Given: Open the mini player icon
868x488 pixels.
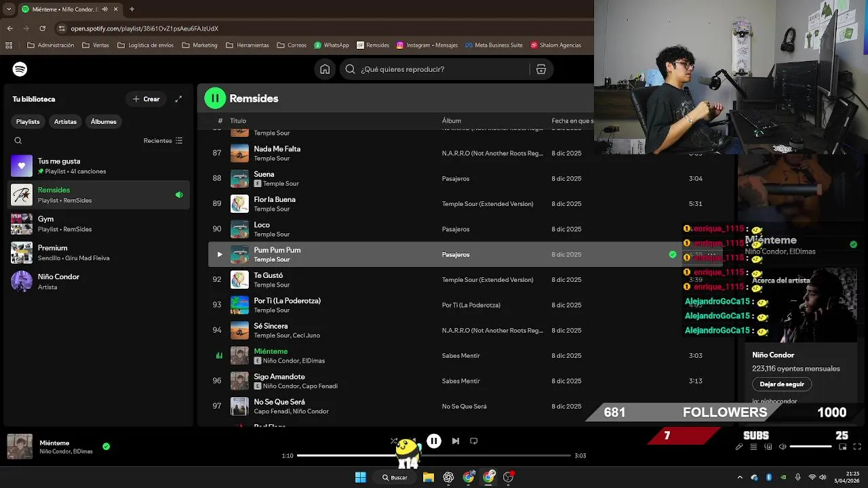Looking at the screenshot, I should (x=843, y=447).
